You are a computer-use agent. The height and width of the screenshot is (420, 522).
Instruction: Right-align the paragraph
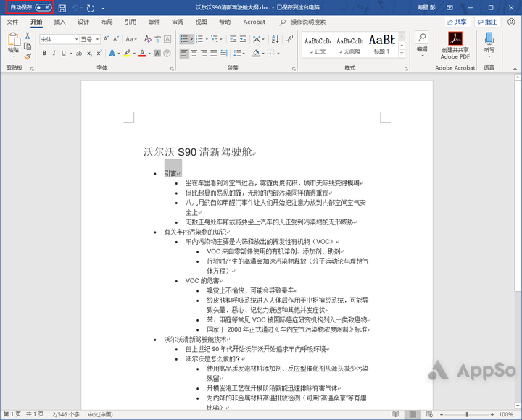pos(204,53)
